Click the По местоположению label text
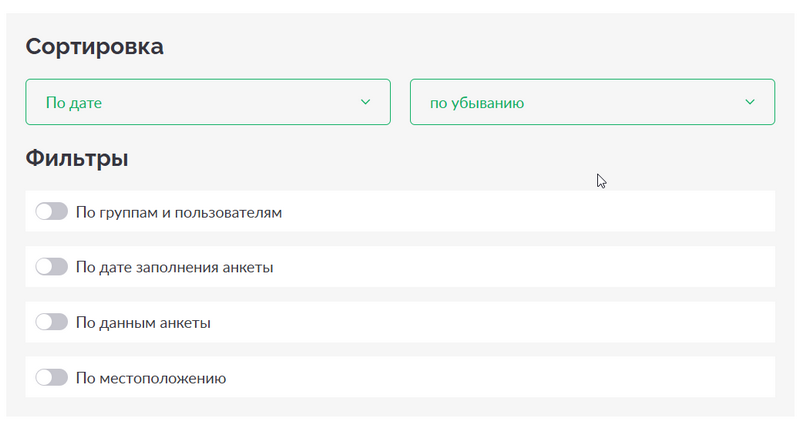 [151, 378]
